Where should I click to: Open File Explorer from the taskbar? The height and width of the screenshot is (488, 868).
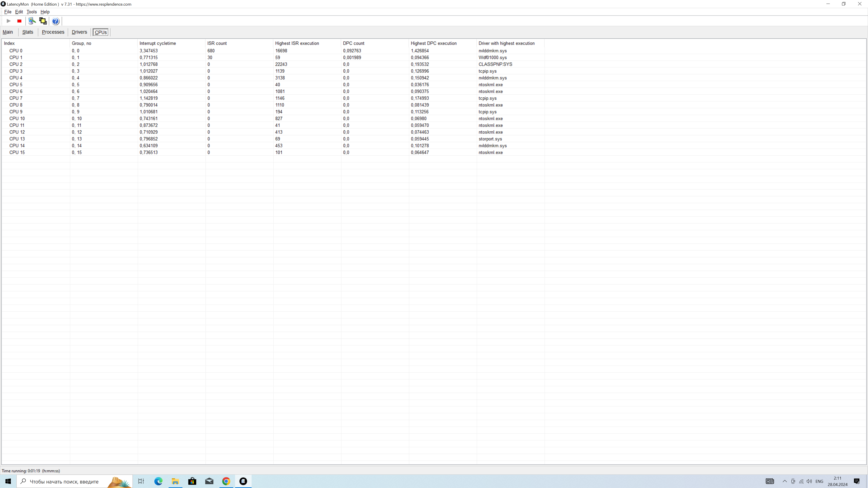point(175,481)
